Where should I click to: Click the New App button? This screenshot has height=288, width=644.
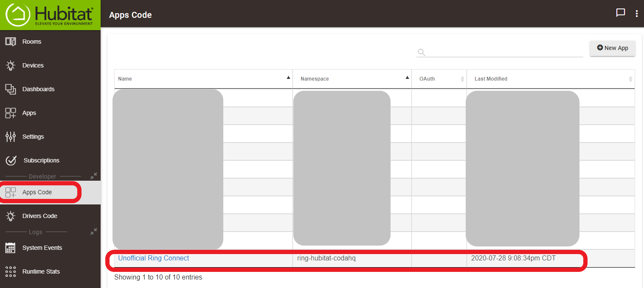tap(613, 48)
